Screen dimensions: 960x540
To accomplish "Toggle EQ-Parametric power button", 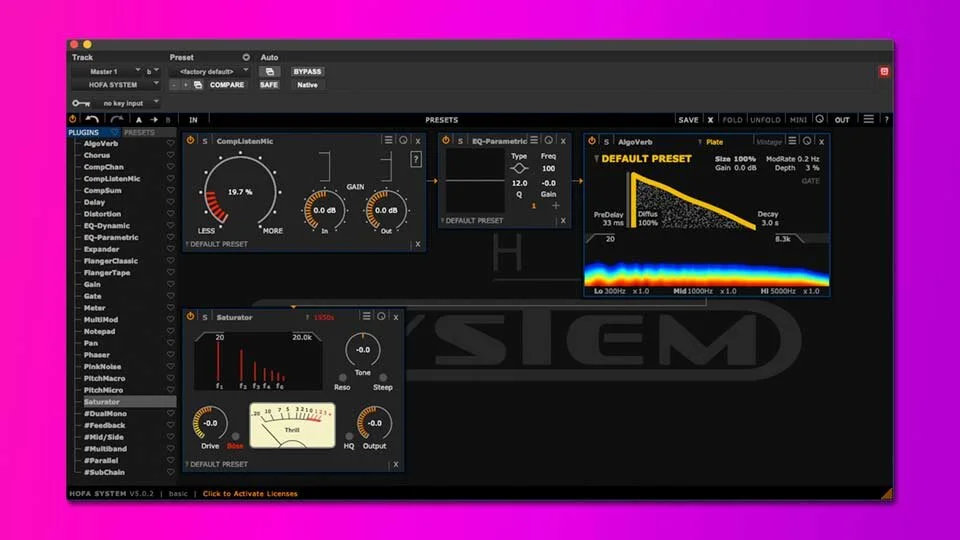I will [x=446, y=140].
